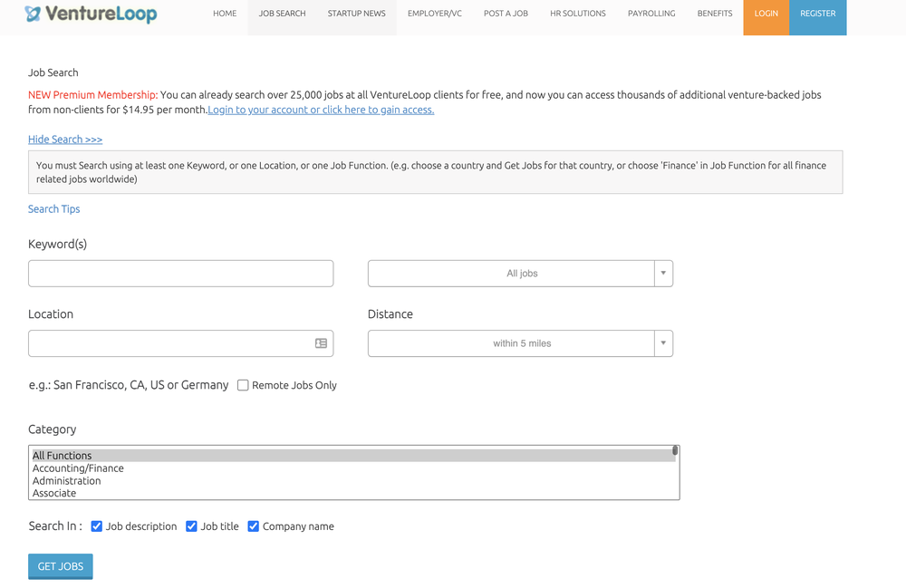Click the contact card icon in Location field
The width and height of the screenshot is (906, 588).
(321, 343)
